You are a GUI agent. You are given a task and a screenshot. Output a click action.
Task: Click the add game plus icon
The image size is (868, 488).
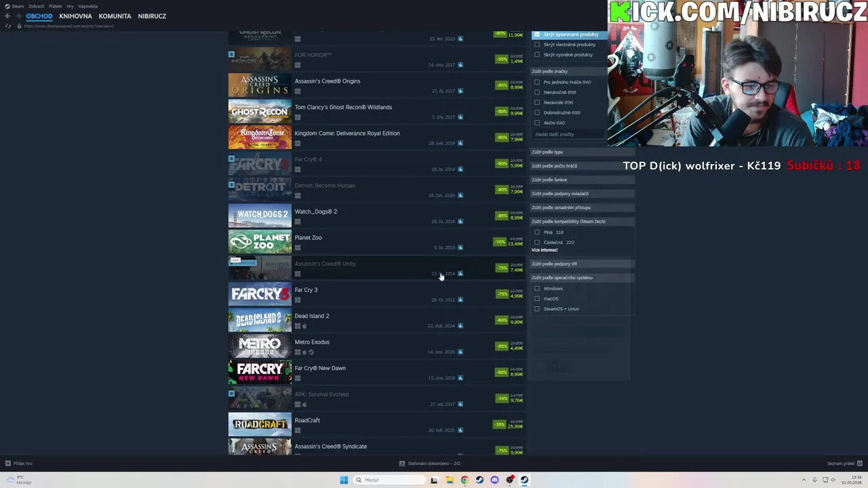click(x=8, y=464)
